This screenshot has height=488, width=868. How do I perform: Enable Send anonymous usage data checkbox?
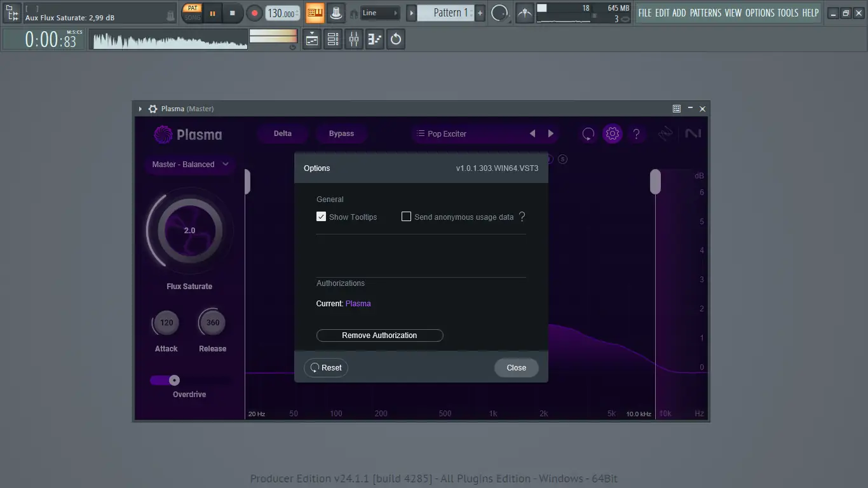point(407,217)
